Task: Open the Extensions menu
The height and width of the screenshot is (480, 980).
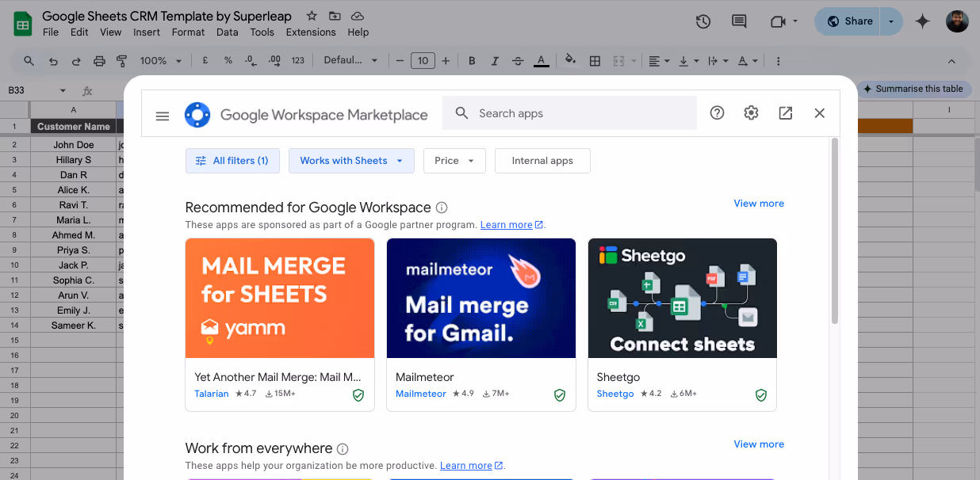Action: (x=311, y=32)
